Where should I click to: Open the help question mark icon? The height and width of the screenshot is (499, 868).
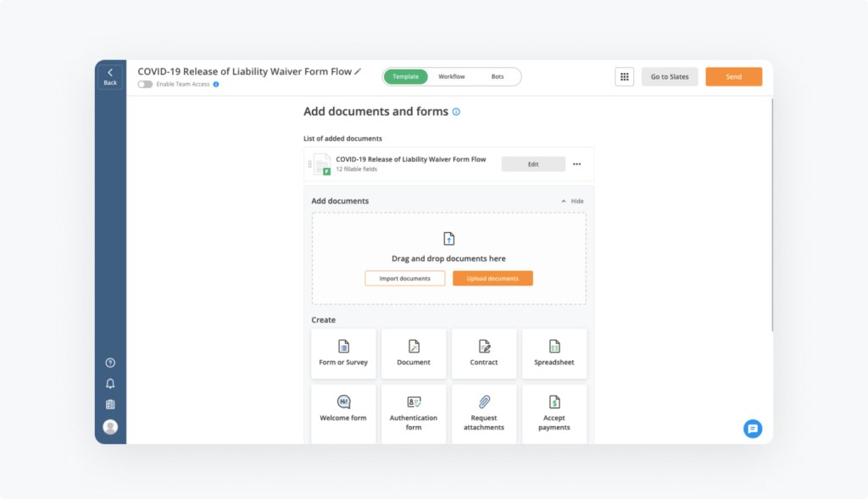[110, 363]
